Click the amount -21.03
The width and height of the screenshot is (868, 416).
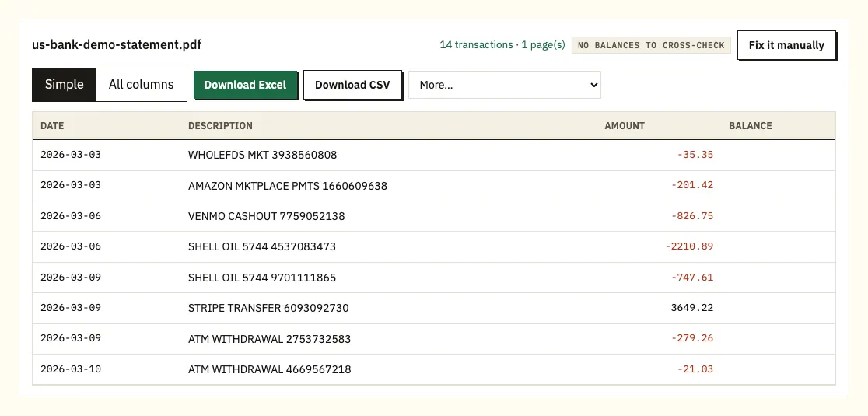click(x=695, y=369)
